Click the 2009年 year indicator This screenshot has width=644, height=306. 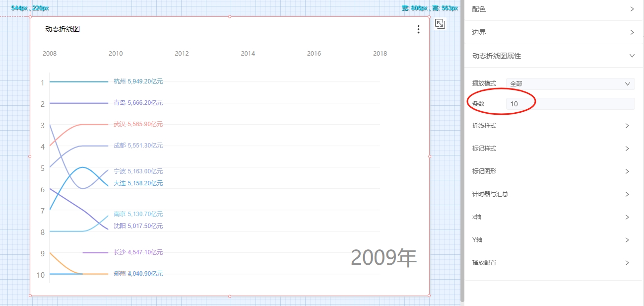pos(384,258)
